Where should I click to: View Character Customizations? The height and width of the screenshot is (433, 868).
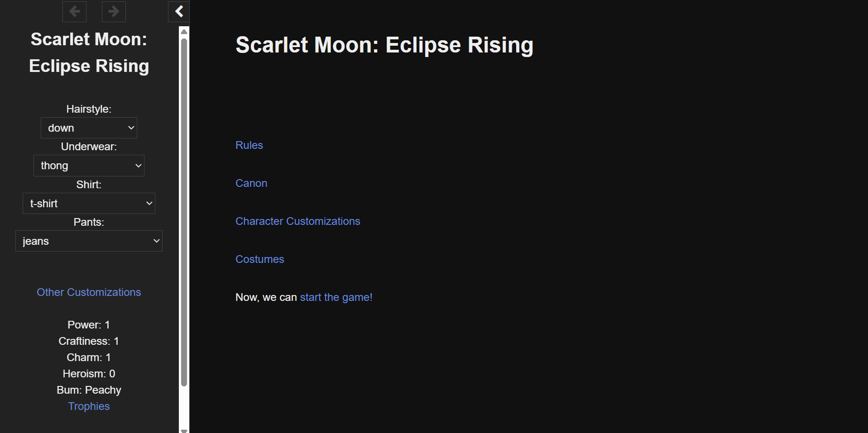pos(297,221)
